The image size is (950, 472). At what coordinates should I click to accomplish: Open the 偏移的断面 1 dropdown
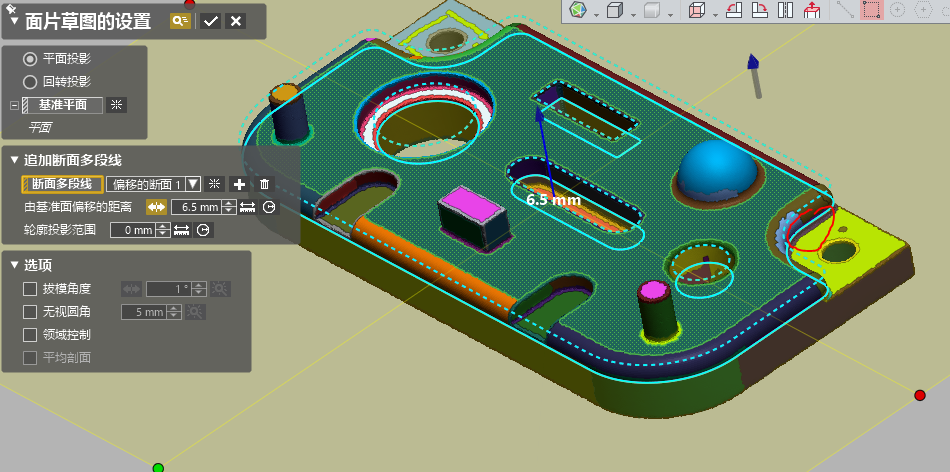(x=193, y=184)
